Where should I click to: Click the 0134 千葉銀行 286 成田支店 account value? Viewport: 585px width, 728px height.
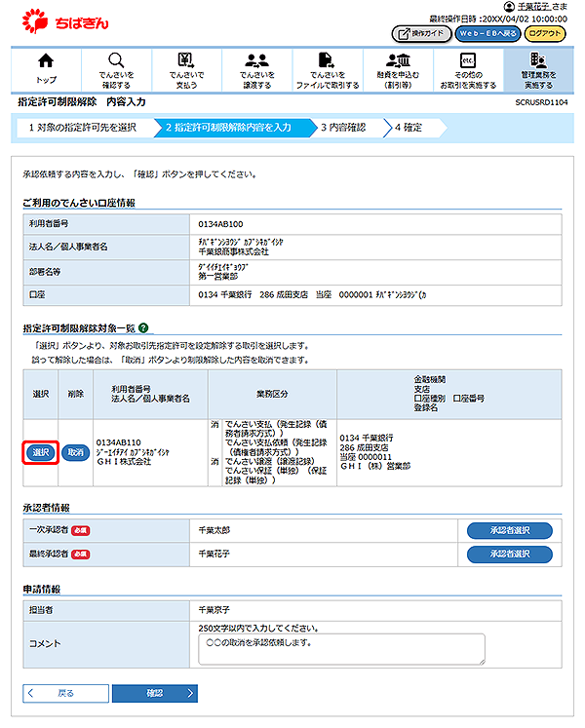312,295
